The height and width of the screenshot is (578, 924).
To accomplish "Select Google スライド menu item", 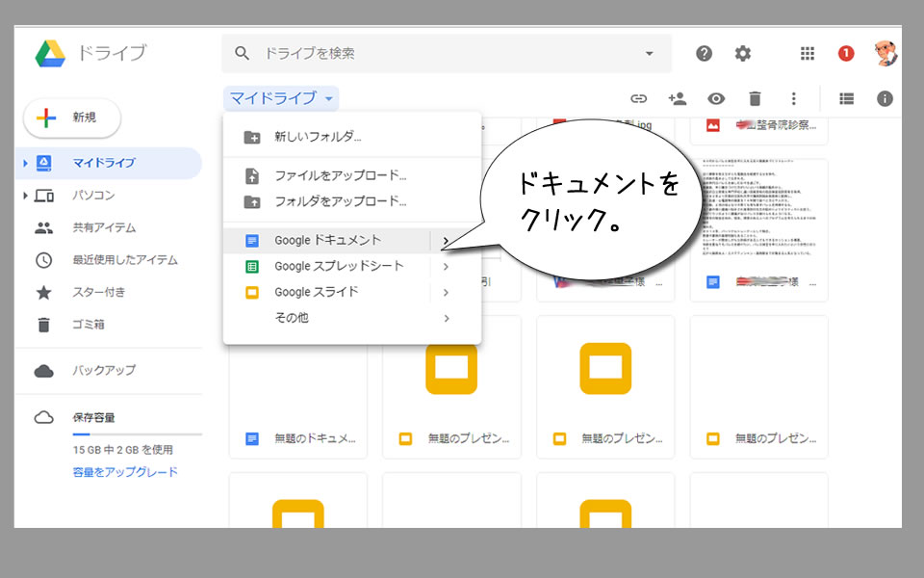I will click(352, 293).
